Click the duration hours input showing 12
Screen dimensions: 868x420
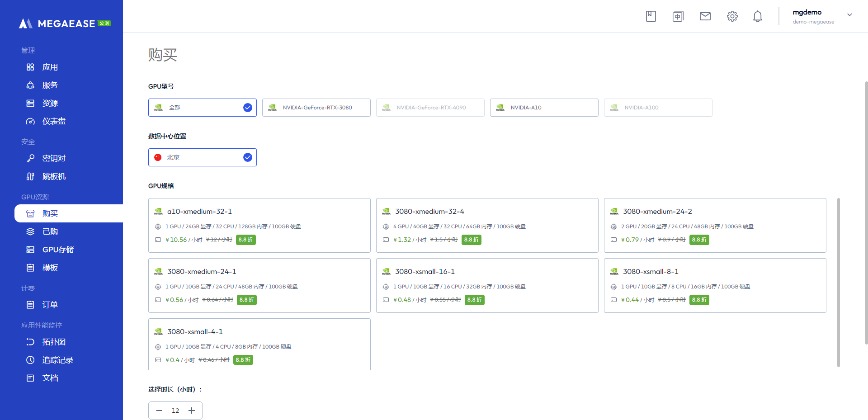[175, 411]
